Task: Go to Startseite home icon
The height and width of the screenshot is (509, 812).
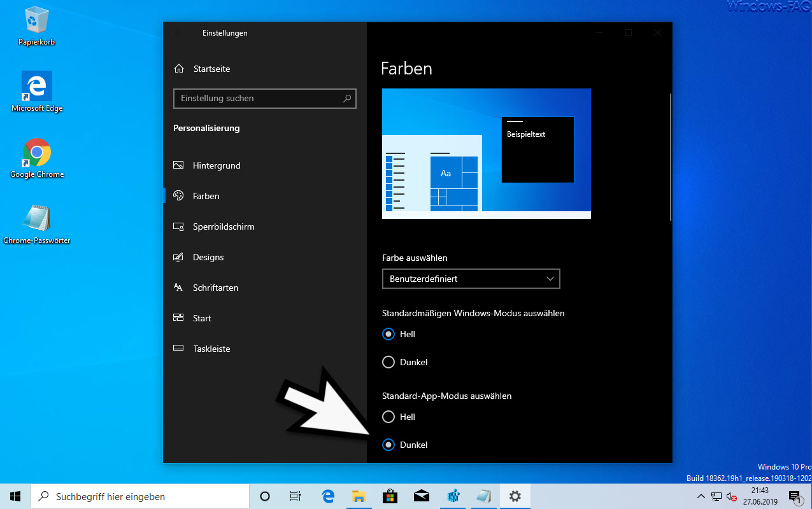Action: coord(179,69)
